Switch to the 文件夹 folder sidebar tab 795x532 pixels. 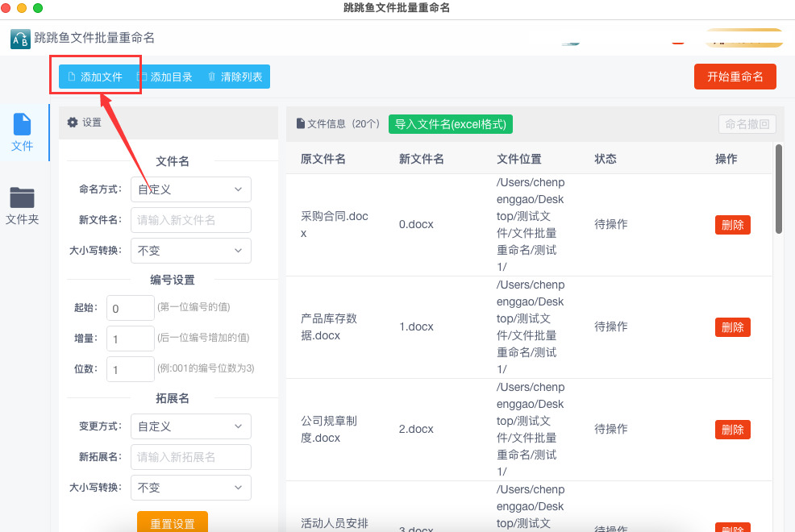click(x=23, y=206)
